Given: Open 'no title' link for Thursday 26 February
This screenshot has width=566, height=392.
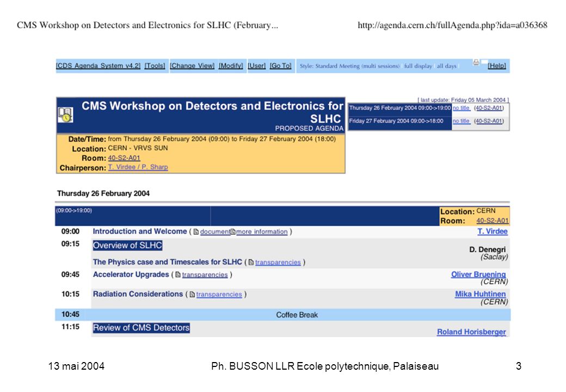Looking at the screenshot, I should [462, 108].
